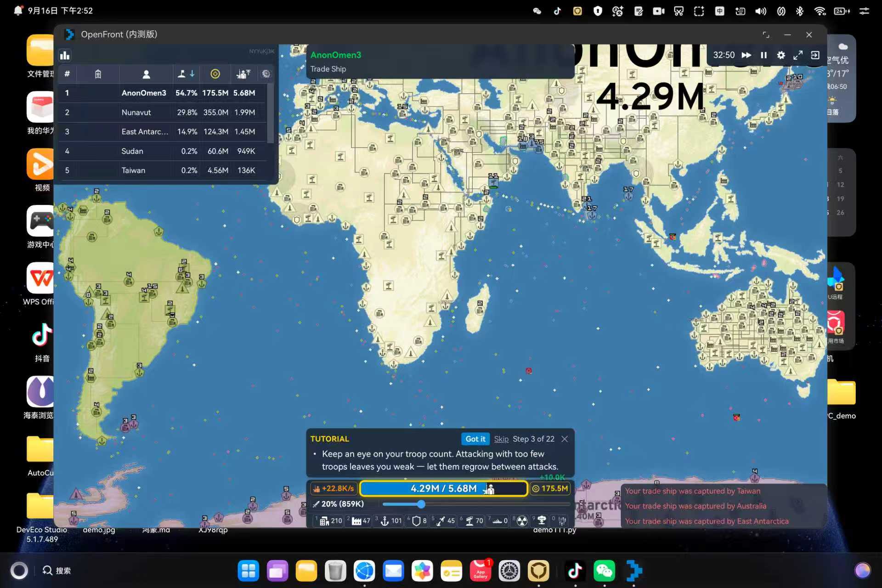
Task: Open volume control in status bar
Action: [760, 11]
